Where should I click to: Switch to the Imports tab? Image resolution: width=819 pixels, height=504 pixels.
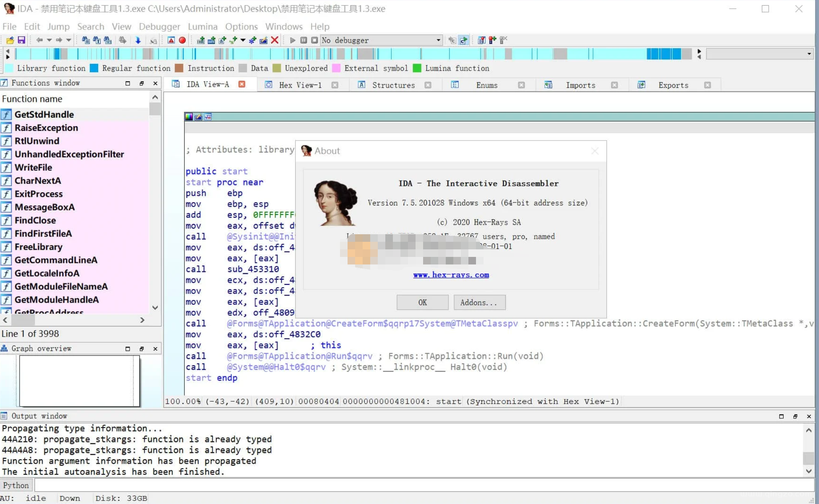point(580,85)
